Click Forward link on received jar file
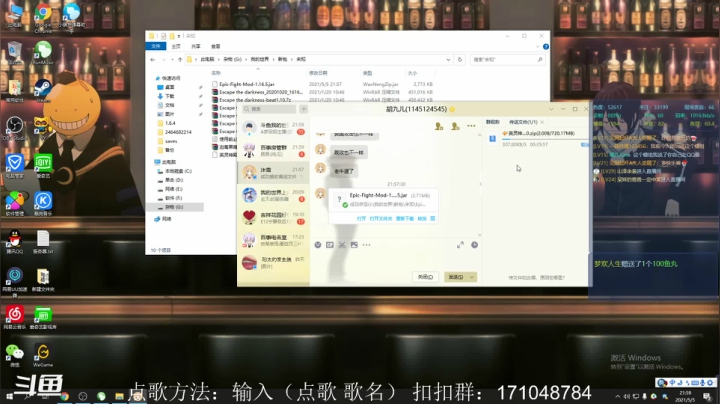 [422, 219]
